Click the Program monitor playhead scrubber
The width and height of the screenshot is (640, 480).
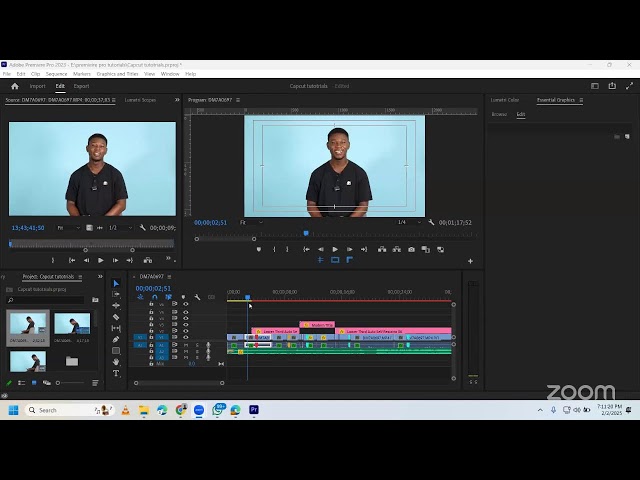coord(306,233)
